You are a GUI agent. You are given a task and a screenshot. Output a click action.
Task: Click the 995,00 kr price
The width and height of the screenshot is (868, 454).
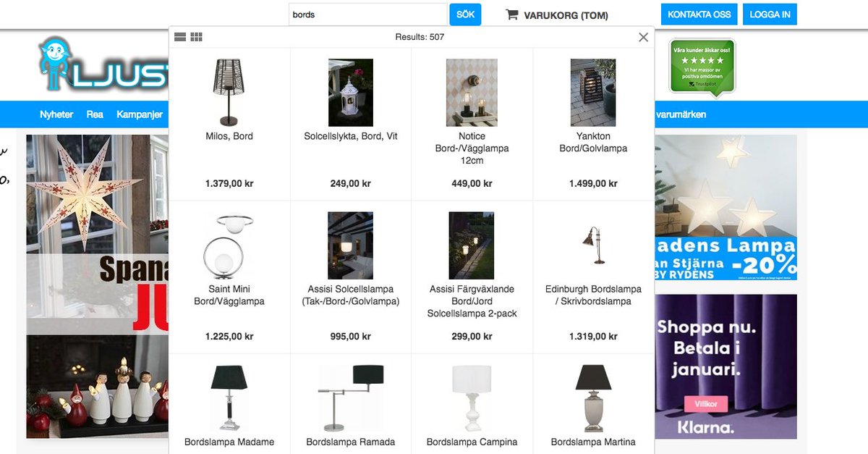click(351, 337)
